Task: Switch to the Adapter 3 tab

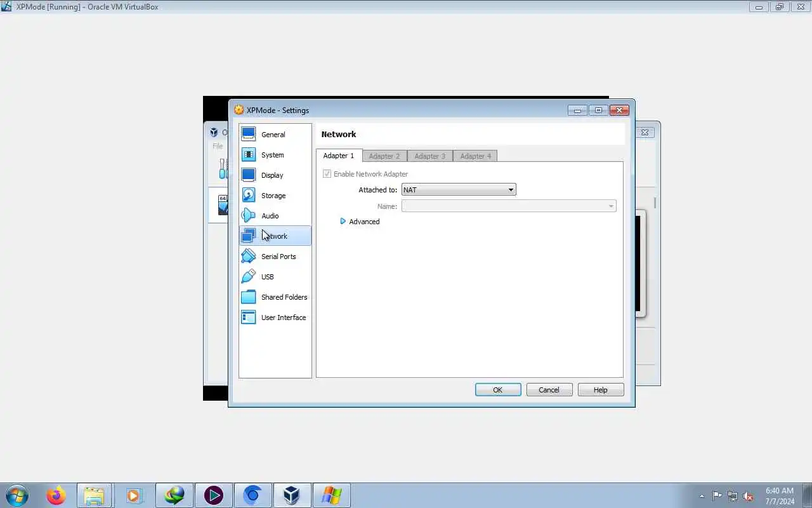Action: tap(430, 156)
